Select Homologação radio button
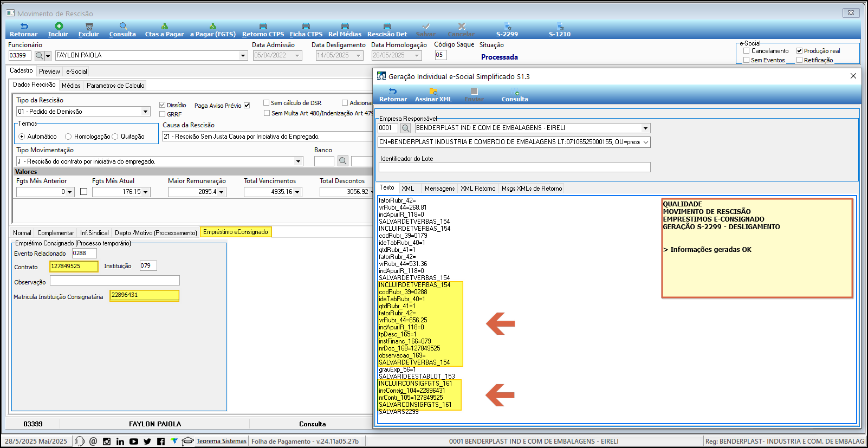 [68, 137]
